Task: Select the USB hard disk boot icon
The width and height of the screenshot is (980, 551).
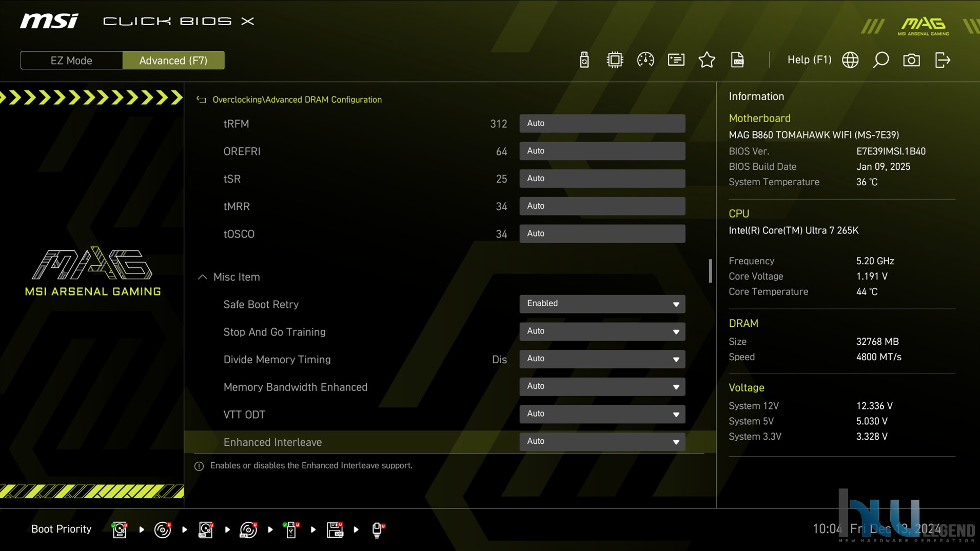Action: 206,529
